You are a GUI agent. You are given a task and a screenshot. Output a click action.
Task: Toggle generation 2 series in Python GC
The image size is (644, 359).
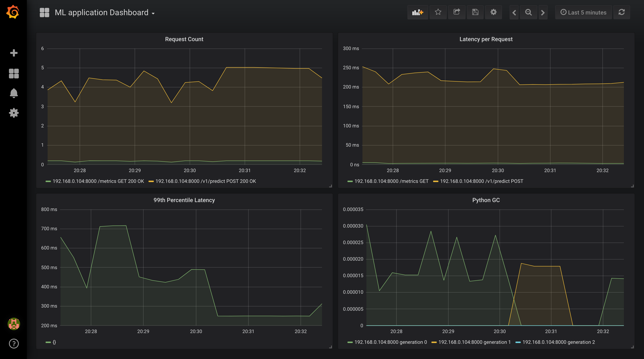pos(559,342)
